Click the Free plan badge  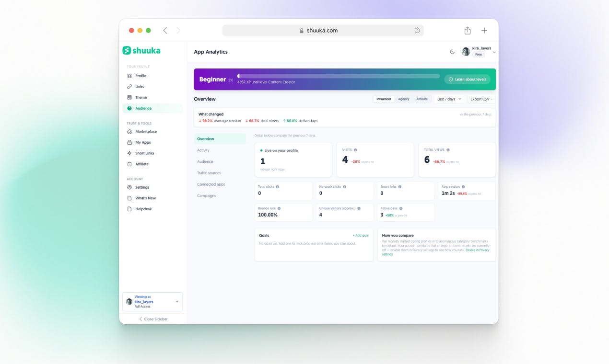[478, 55]
